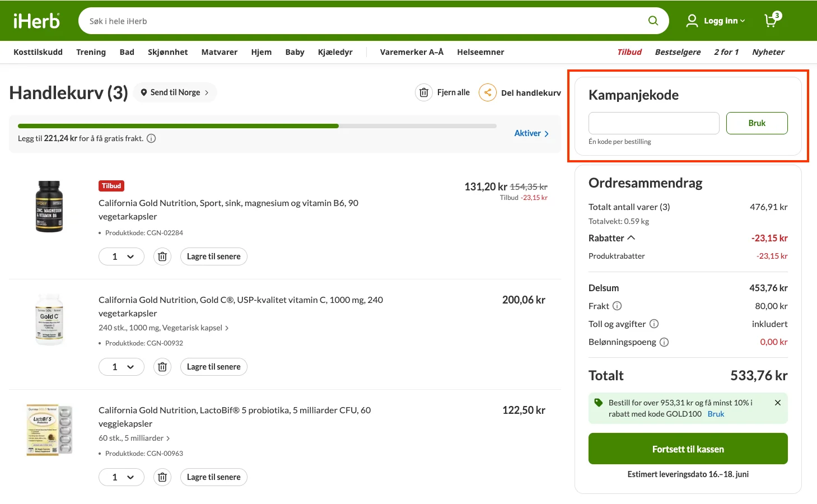Open quantity dropdown for Gold C product
The width and height of the screenshot is (817, 504).
[x=122, y=367]
